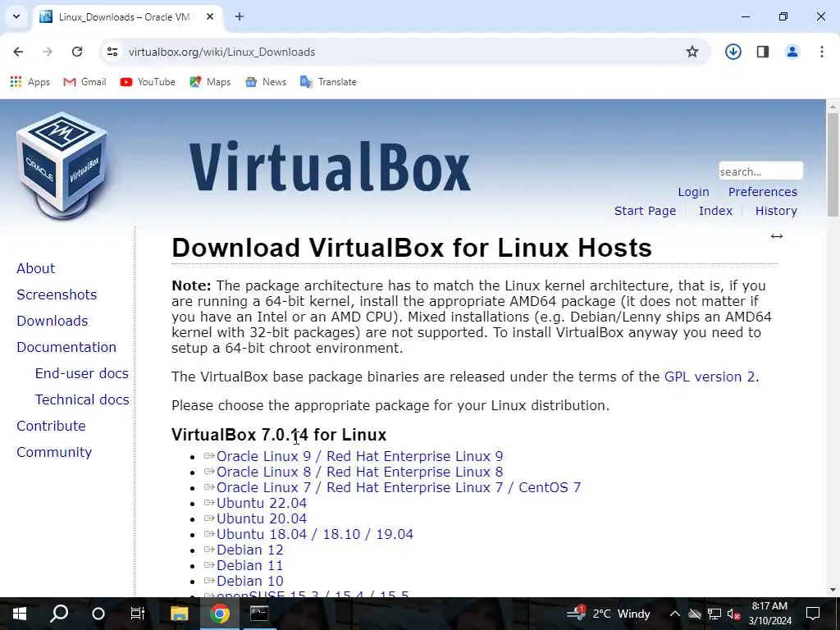This screenshot has height=630, width=840.
Task: Open Community in sidebar
Action: click(54, 452)
